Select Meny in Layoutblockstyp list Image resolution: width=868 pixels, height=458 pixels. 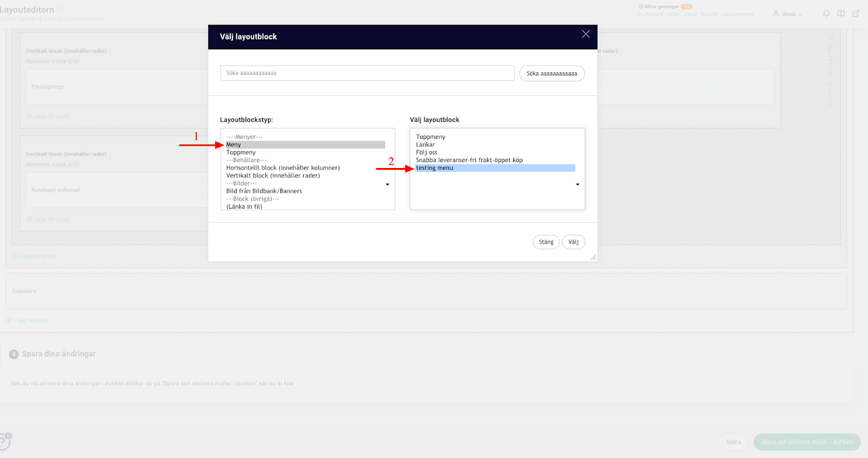305,145
